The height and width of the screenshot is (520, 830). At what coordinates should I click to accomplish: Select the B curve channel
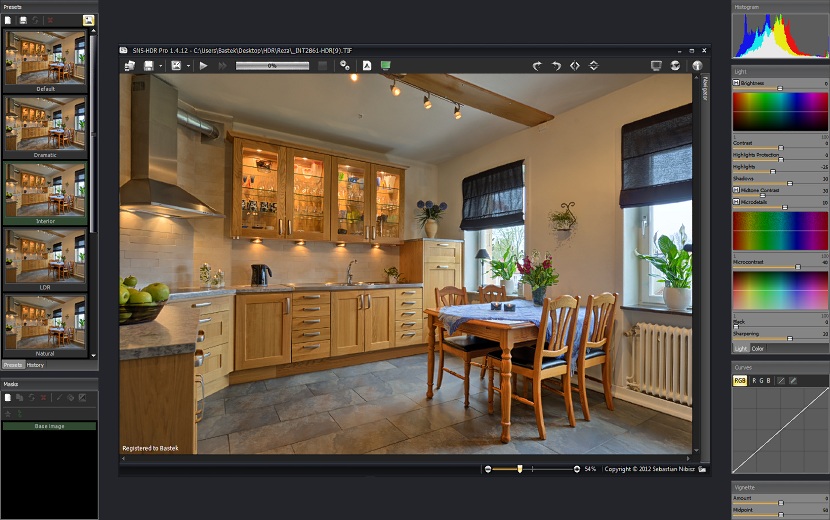coord(768,380)
